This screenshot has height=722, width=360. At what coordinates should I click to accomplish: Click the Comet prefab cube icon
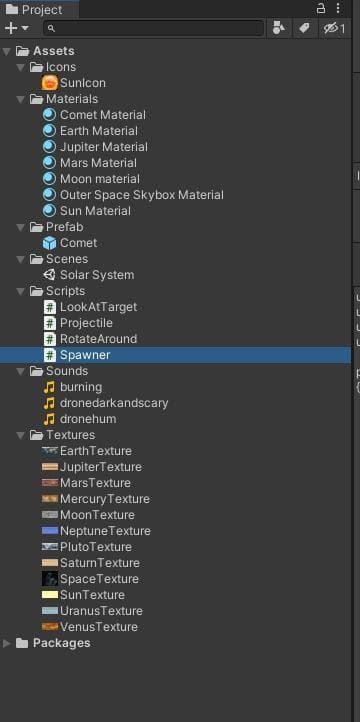click(x=49, y=243)
